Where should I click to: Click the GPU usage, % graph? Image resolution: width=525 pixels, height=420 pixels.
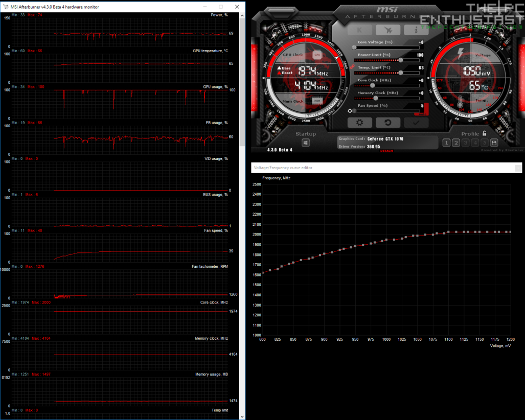(120, 104)
